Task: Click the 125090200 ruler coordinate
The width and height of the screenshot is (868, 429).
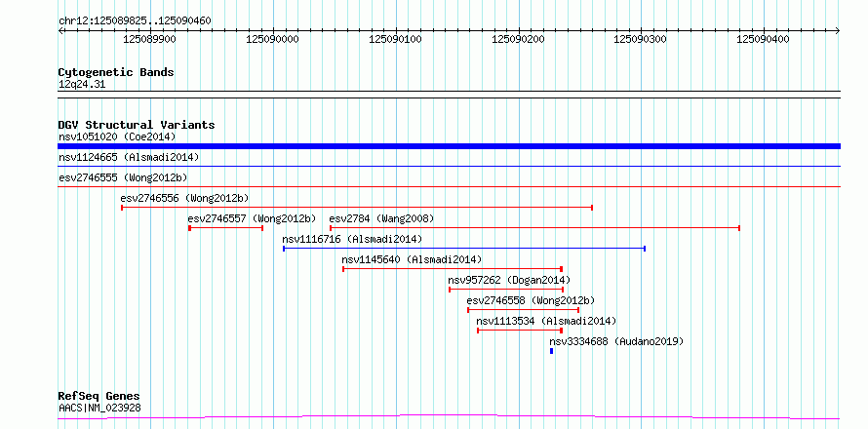Action: point(518,39)
